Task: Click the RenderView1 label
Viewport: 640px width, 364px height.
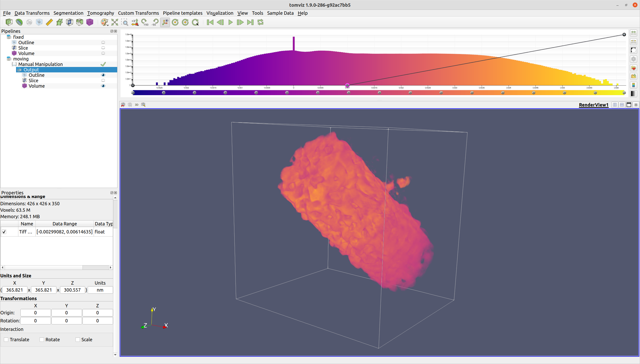Action: coord(593,105)
